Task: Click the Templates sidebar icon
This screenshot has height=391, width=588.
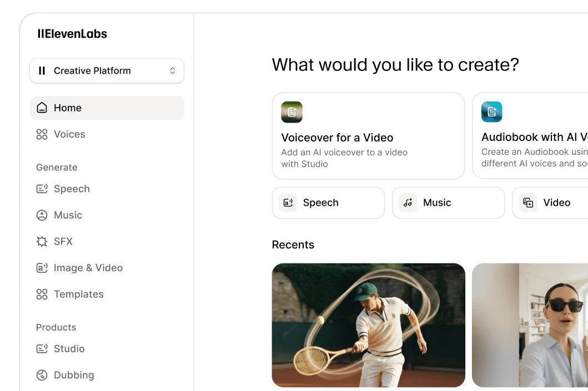Action: 42,294
